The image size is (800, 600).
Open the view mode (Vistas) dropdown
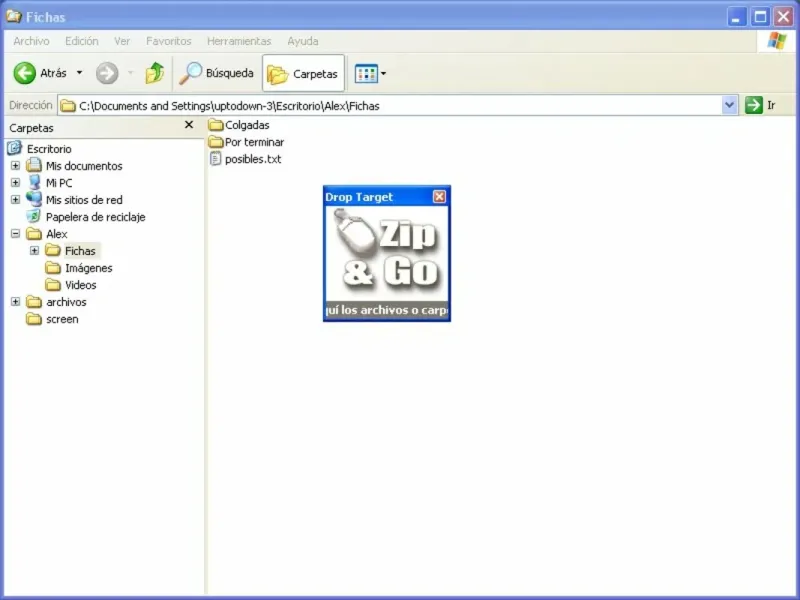(370, 73)
